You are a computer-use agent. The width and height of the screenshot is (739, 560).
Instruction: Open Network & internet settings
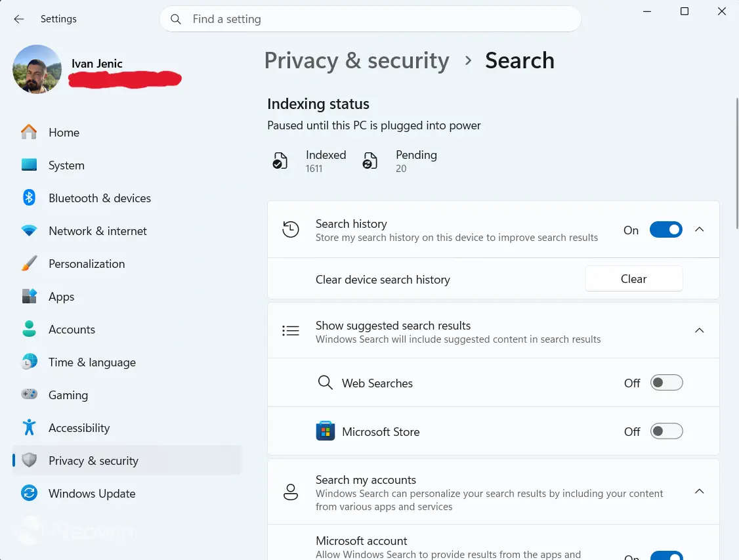pyautogui.click(x=127, y=231)
